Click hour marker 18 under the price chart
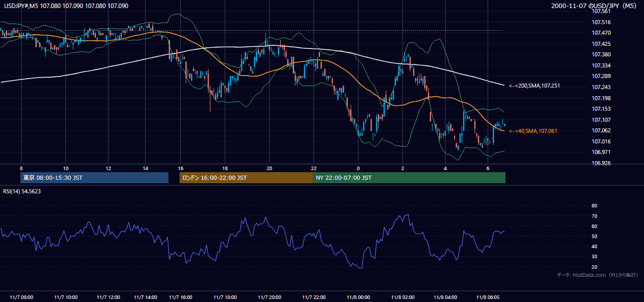This screenshot has width=644, height=302. click(225, 168)
